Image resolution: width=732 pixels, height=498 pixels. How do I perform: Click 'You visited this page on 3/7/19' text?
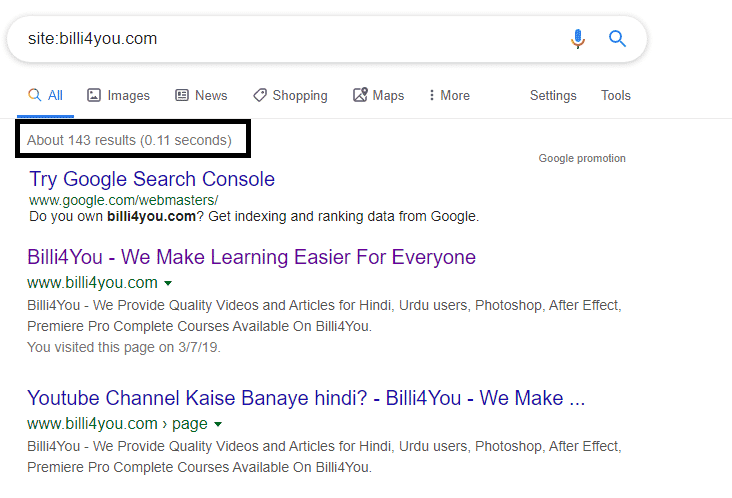click(124, 347)
